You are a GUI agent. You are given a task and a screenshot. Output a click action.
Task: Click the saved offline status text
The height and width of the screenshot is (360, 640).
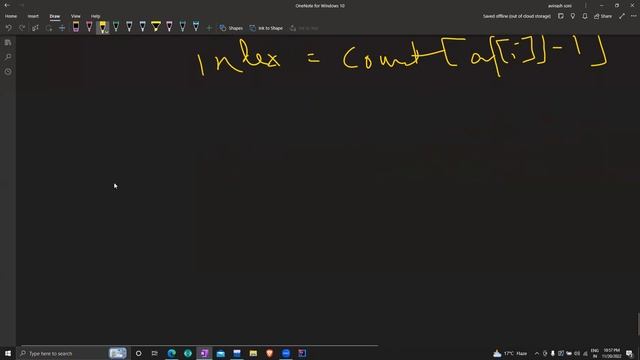[516, 16]
